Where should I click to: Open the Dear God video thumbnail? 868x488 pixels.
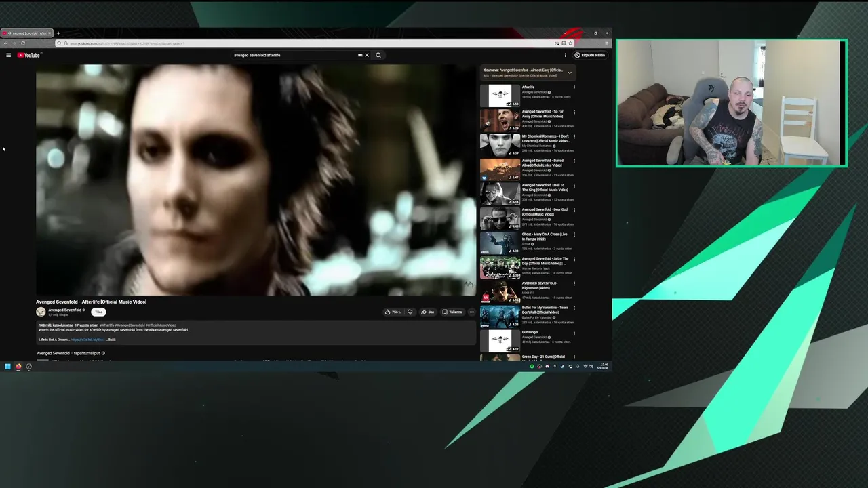tap(500, 219)
